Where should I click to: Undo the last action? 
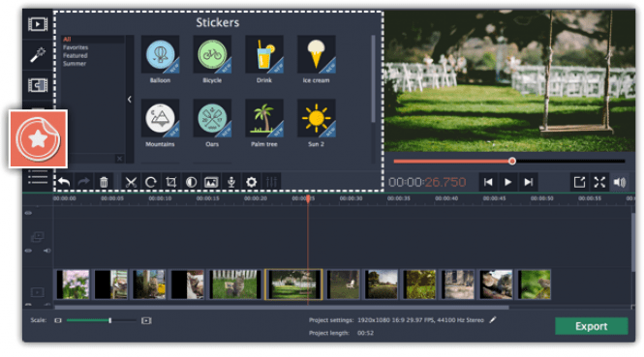tap(64, 182)
